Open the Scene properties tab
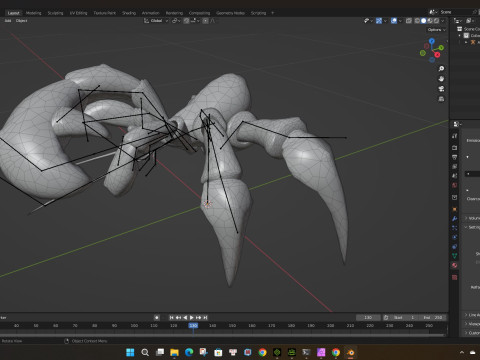The width and height of the screenshot is (480, 360). tap(454, 176)
